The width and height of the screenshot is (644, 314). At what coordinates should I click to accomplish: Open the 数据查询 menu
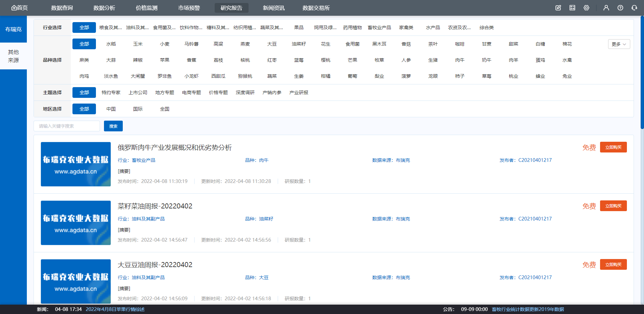(62, 8)
